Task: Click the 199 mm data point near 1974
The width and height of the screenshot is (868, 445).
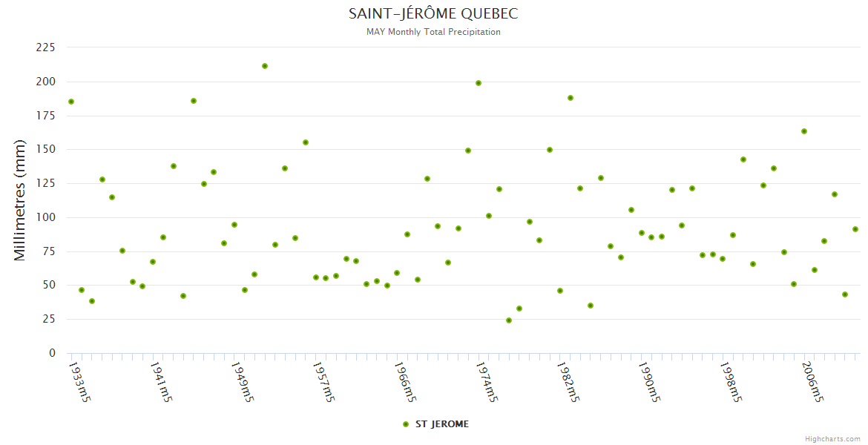Action: (479, 83)
